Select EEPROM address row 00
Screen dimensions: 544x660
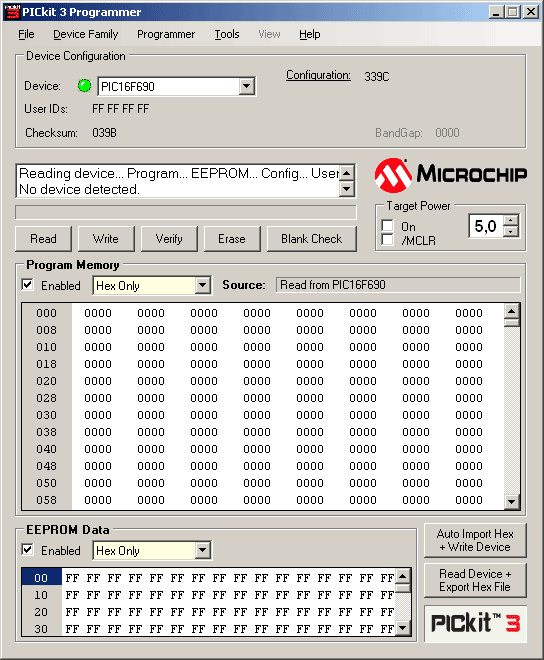pos(41,578)
